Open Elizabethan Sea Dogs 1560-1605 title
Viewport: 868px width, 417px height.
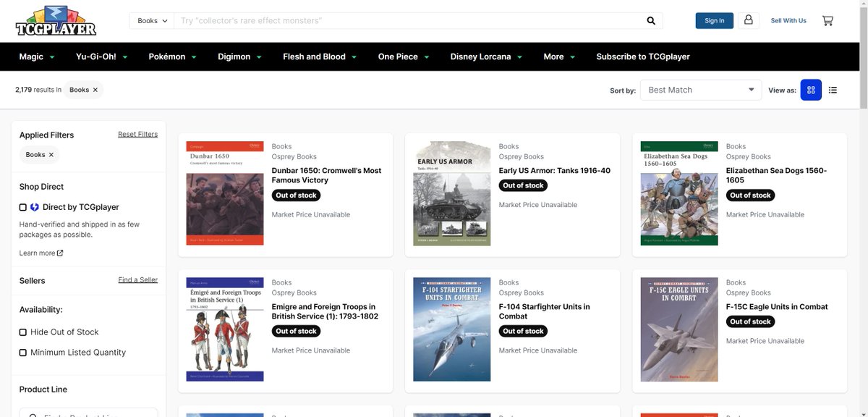pos(776,175)
